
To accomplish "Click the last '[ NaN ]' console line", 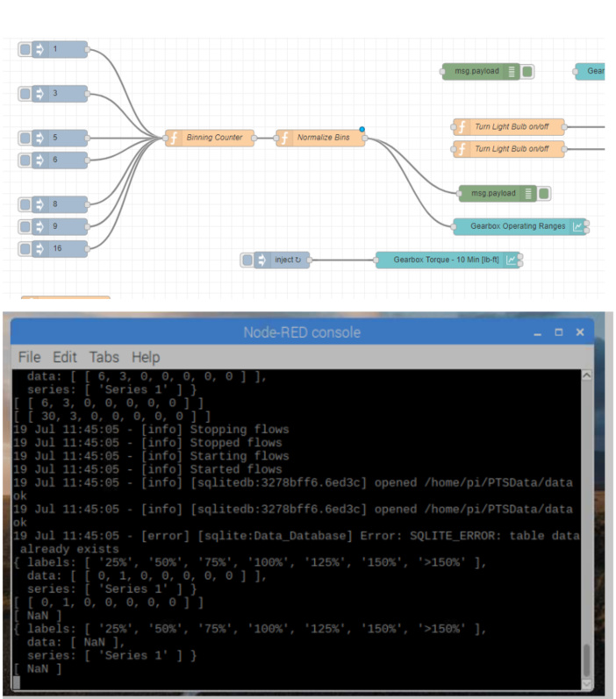I will coord(38,669).
